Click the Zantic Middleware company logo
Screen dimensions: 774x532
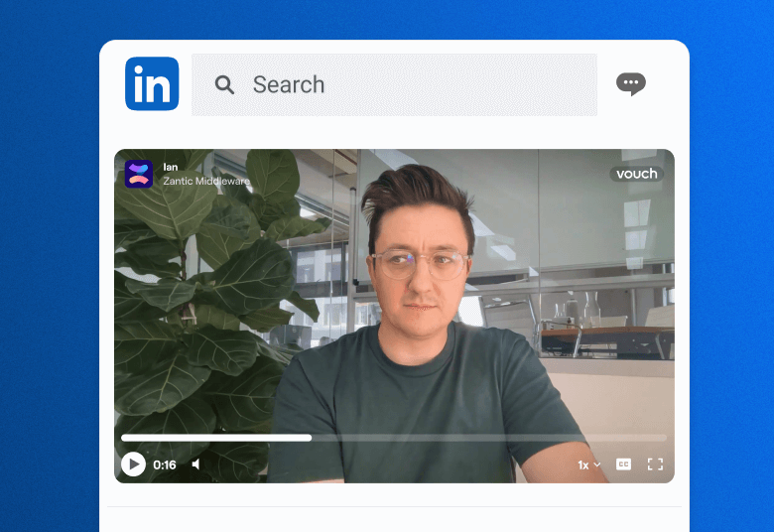(x=139, y=174)
